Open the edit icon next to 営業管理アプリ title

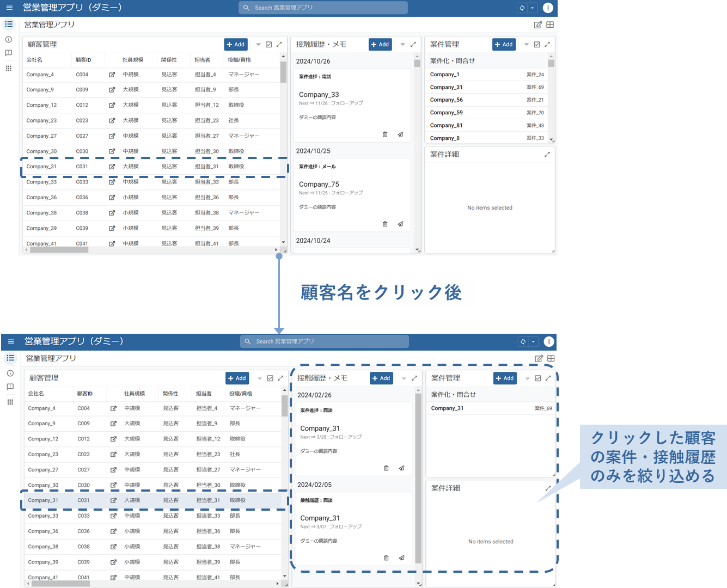pos(538,24)
